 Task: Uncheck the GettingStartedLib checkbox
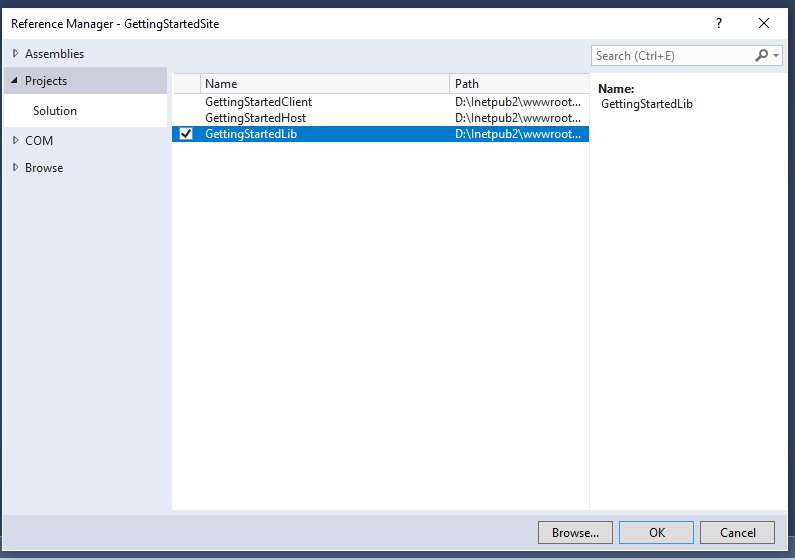[186, 134]
